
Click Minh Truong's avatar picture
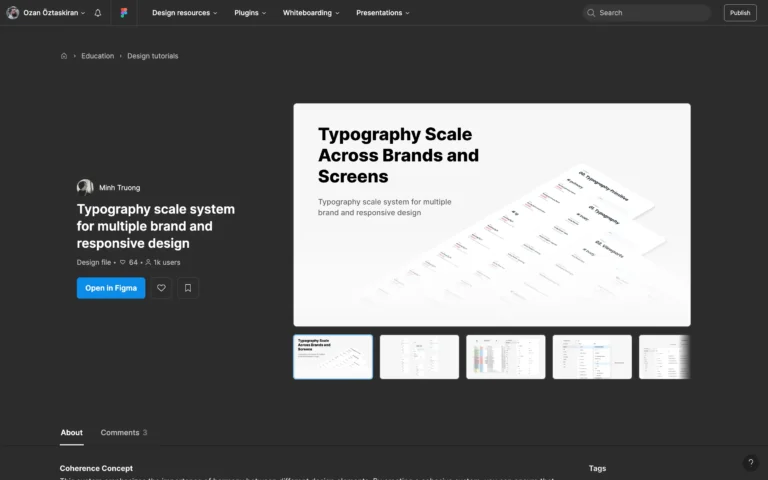85,187
